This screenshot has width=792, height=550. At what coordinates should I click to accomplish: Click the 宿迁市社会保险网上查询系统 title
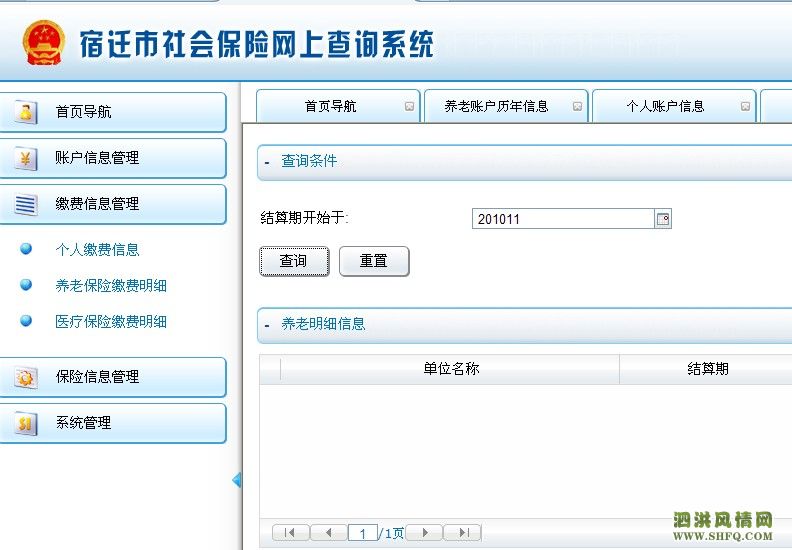257,44
